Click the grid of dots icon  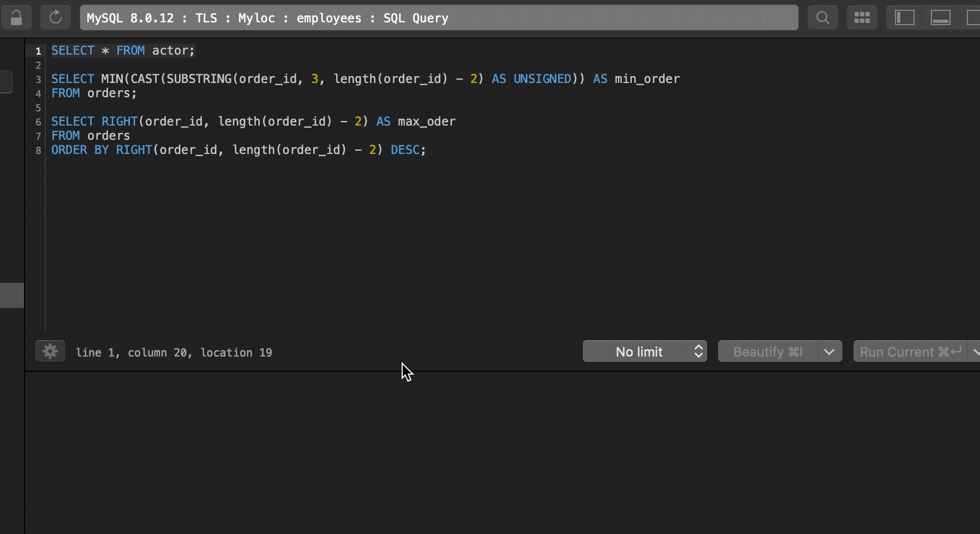[862, 18]
